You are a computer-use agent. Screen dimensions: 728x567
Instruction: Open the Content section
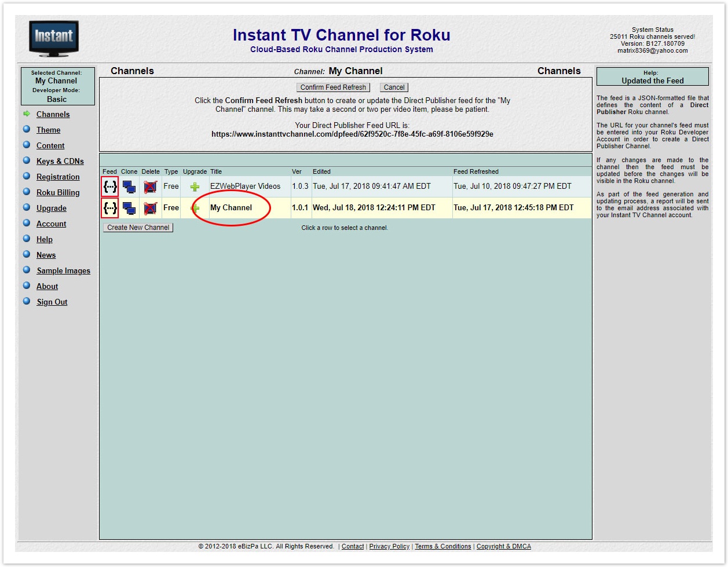tap(51, 146)
